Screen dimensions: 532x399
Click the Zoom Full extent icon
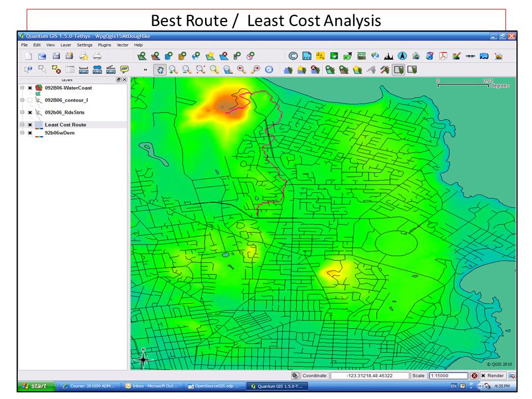point(201,70)
